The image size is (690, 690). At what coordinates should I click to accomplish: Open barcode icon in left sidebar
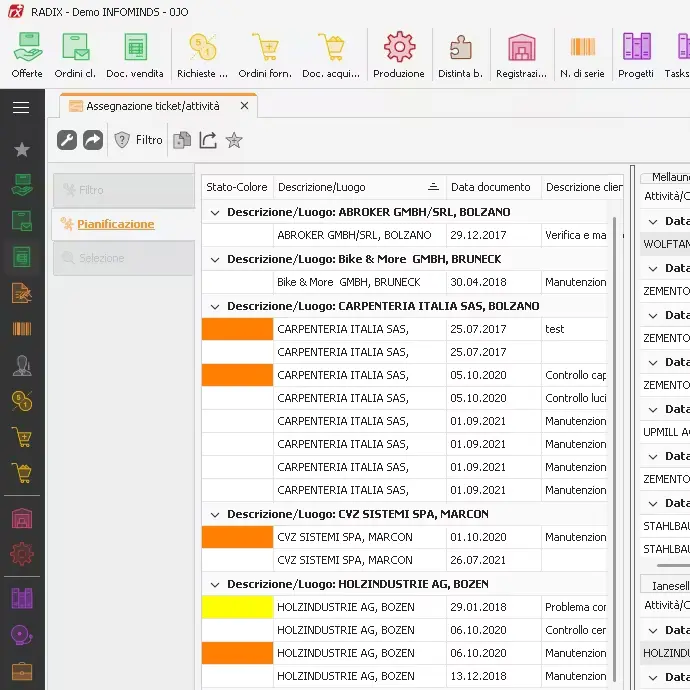tap(22, 329)
